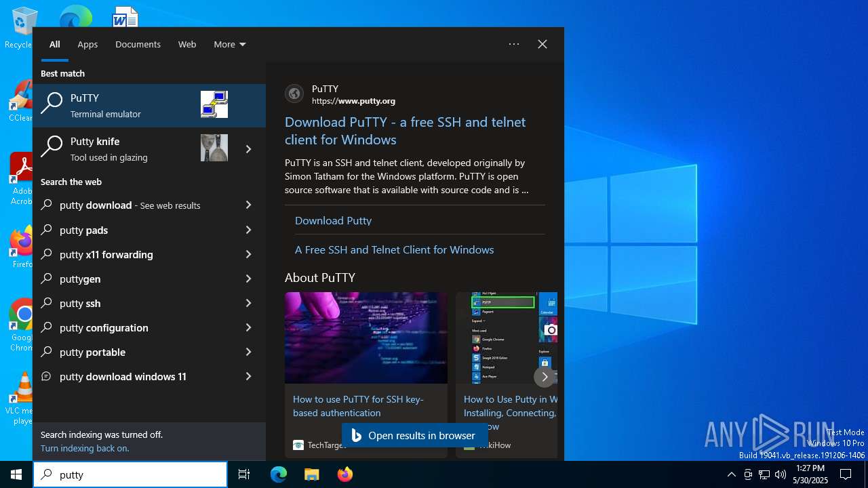Screen dimensions: 868x488
Task: Open Task View on taskbar
Action: [x=244, y=474]
